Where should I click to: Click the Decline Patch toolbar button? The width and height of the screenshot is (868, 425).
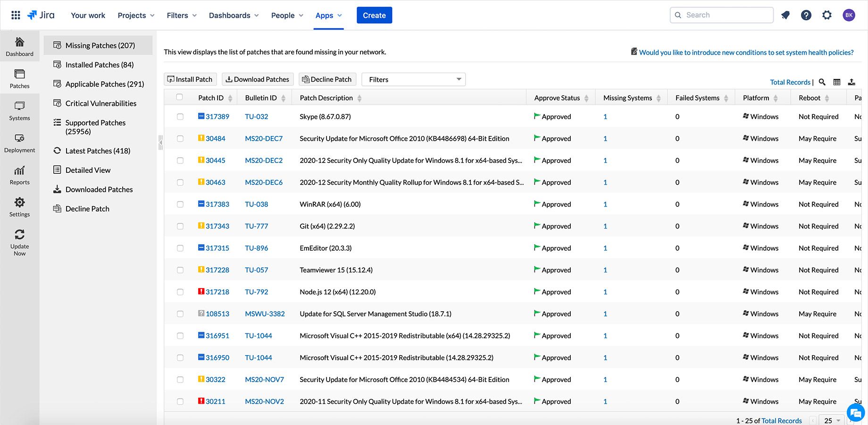click(x=327, y=79)
